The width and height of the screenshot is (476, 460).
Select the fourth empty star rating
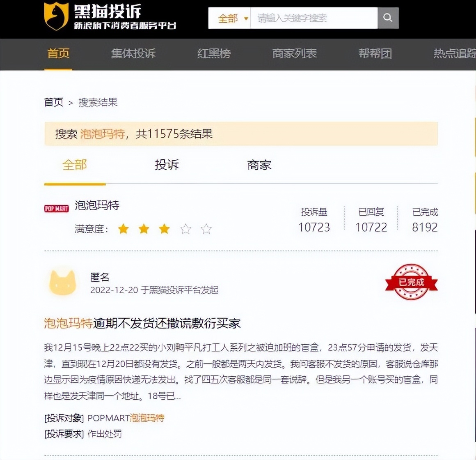coord(185,229)
